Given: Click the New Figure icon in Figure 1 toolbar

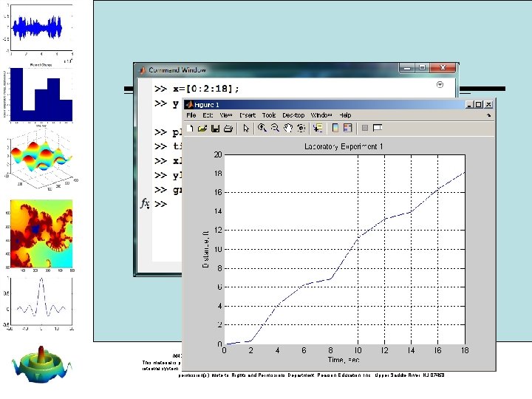Looking at the screenshot, I should (190, 129).
